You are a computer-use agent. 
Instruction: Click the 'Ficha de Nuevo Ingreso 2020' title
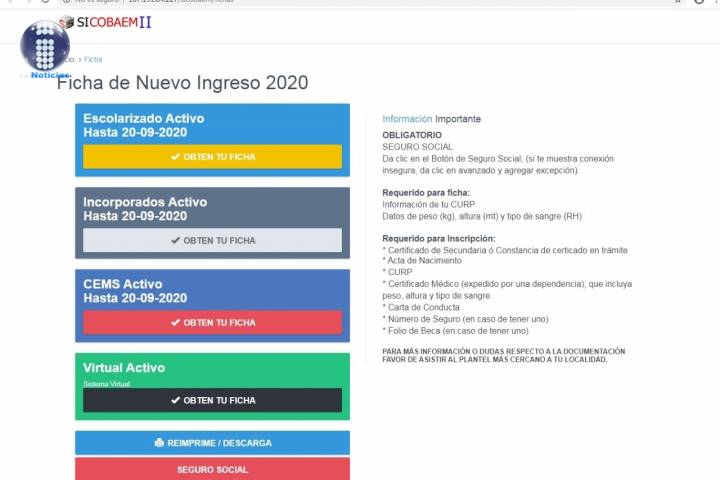182,83
